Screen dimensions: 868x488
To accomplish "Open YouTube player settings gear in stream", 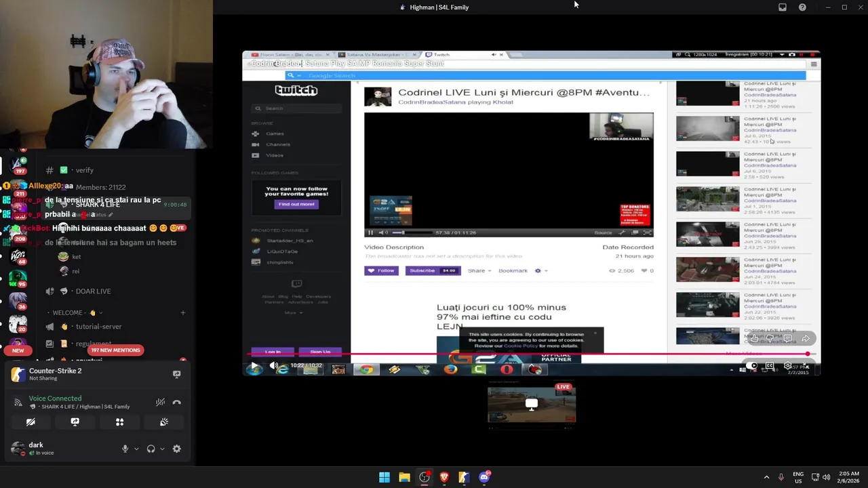I will [x=787, y=366].
